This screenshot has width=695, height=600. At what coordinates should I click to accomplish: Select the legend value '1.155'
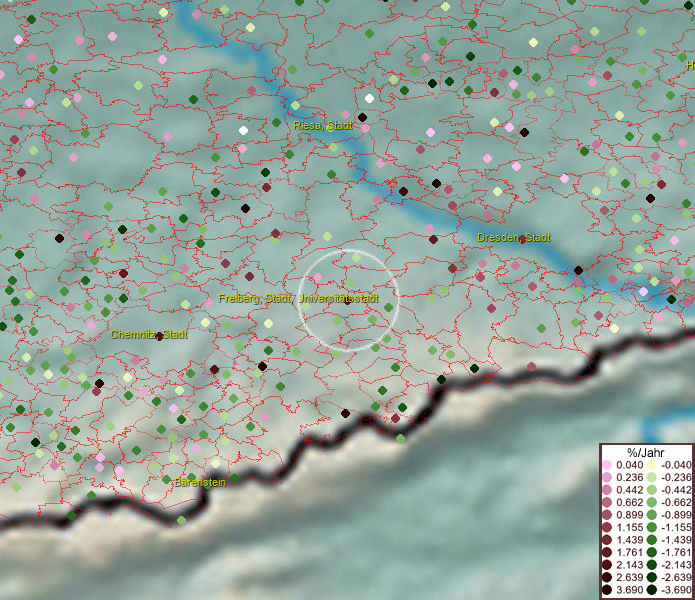coord(629,527)
